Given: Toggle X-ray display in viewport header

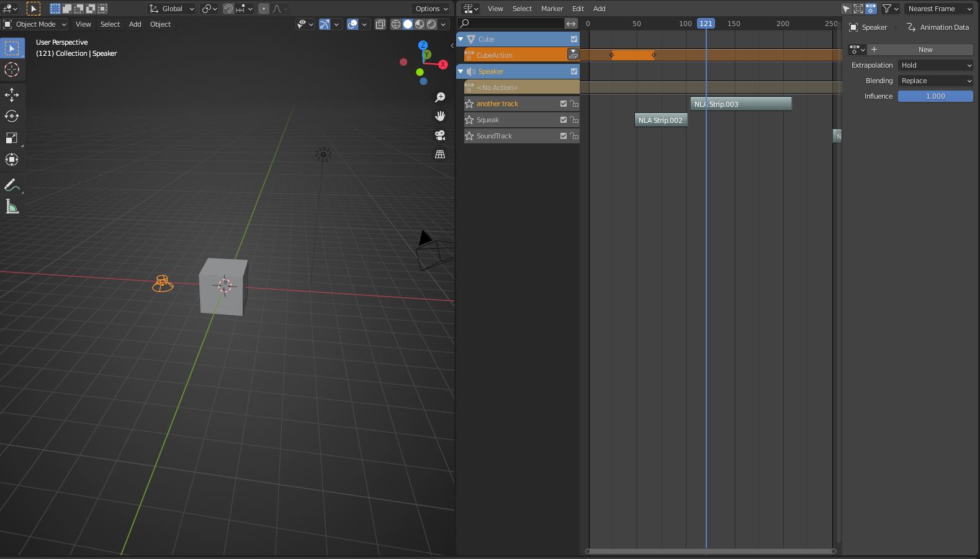Looking at the screenshot, I should click(380, 24).
